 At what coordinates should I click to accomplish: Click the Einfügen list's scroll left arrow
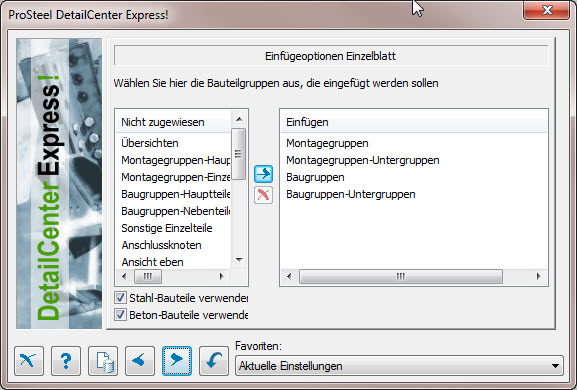289,276
